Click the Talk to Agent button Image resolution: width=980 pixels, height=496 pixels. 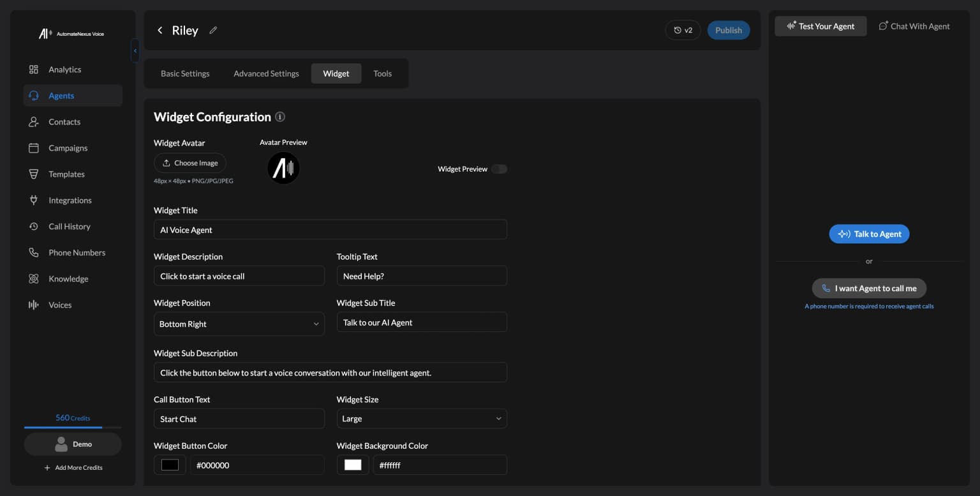[869, 234]
